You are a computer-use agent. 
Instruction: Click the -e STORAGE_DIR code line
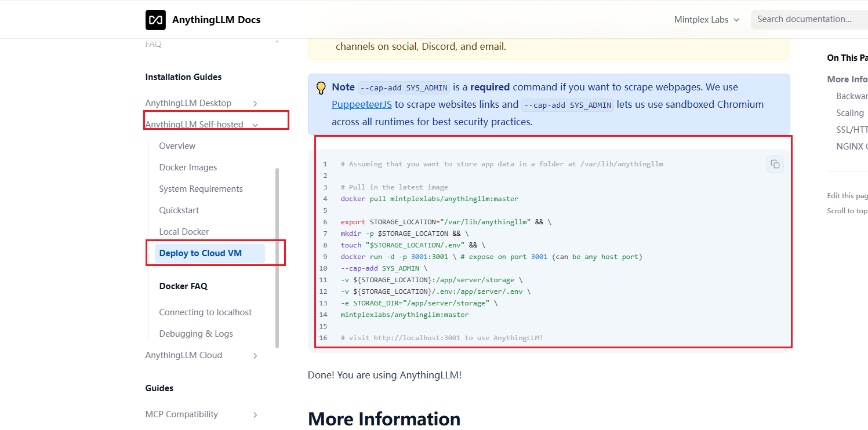(419, 303)
